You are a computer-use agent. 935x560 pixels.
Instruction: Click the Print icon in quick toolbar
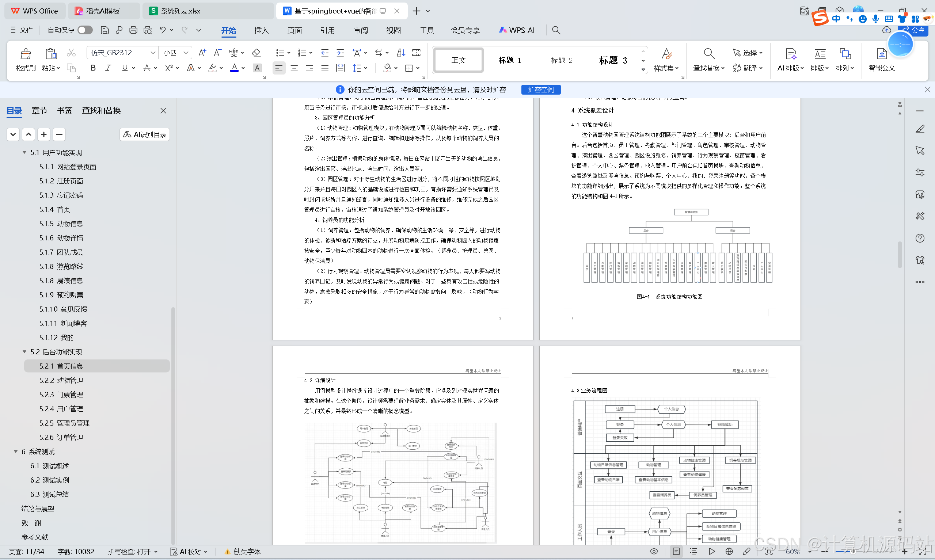pyautogui.click(x=133, y=30)
